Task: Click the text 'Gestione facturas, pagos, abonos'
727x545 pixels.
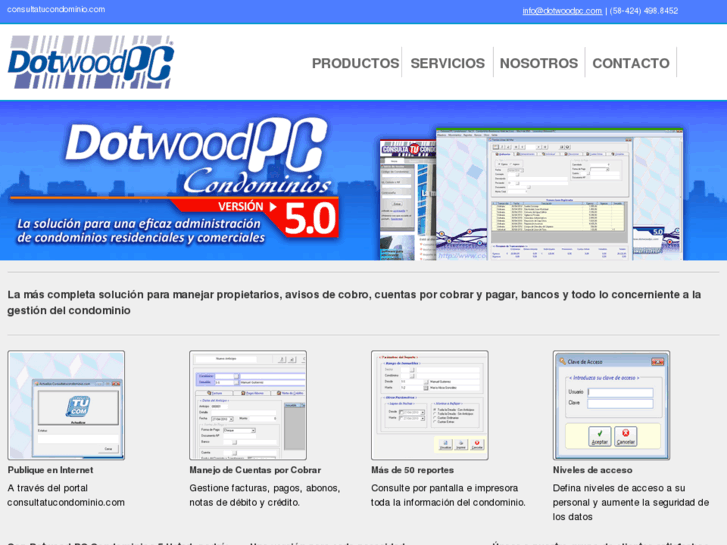Action: point(265,488)
